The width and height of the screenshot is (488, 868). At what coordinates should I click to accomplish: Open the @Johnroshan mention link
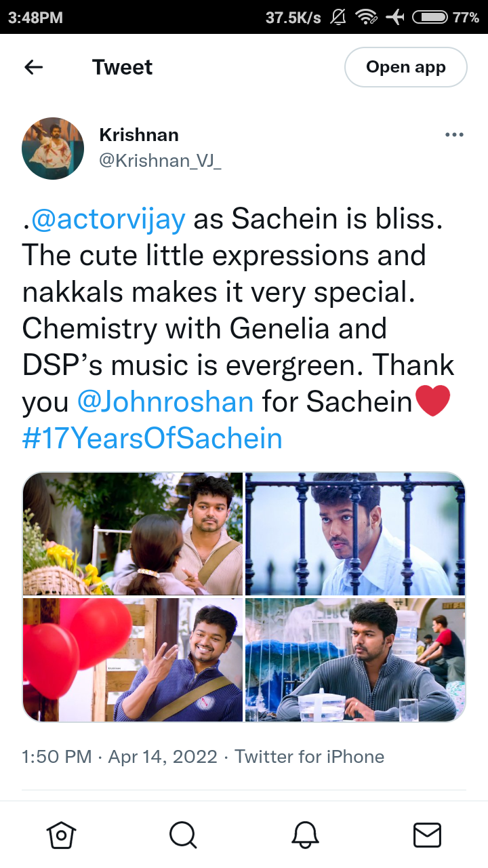165,401
